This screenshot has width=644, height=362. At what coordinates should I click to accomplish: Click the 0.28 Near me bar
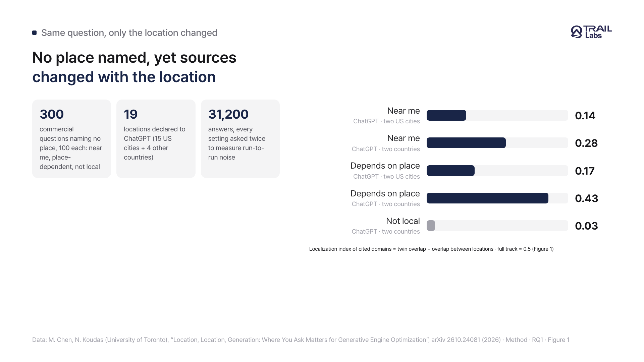pyautogui.click(x=466, y=143)
